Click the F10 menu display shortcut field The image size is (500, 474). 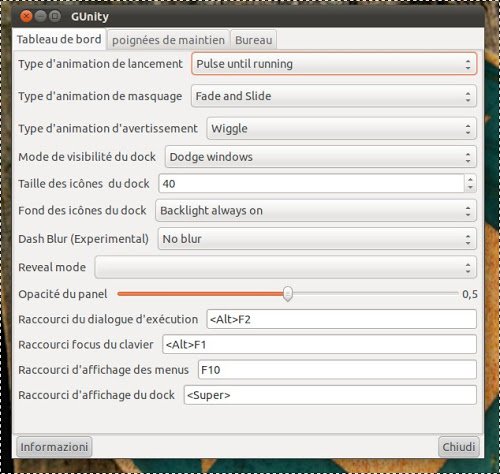(337, 370)
